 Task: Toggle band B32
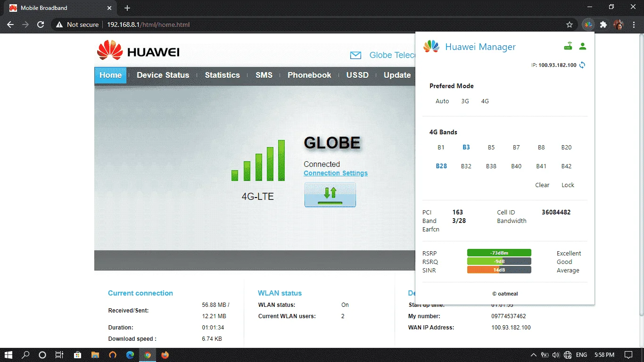466,166
